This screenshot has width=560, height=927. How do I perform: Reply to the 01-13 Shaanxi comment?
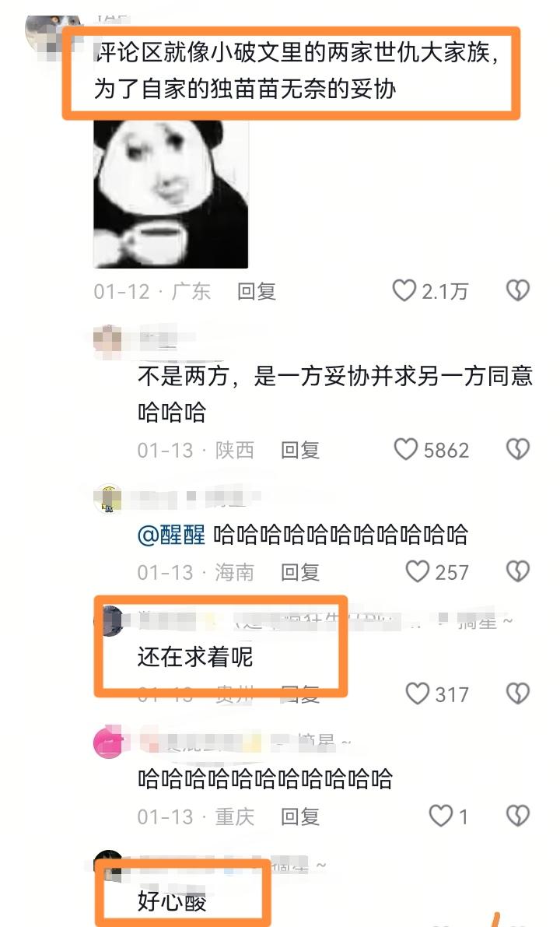pyautogui.click(x=300, y=450)
